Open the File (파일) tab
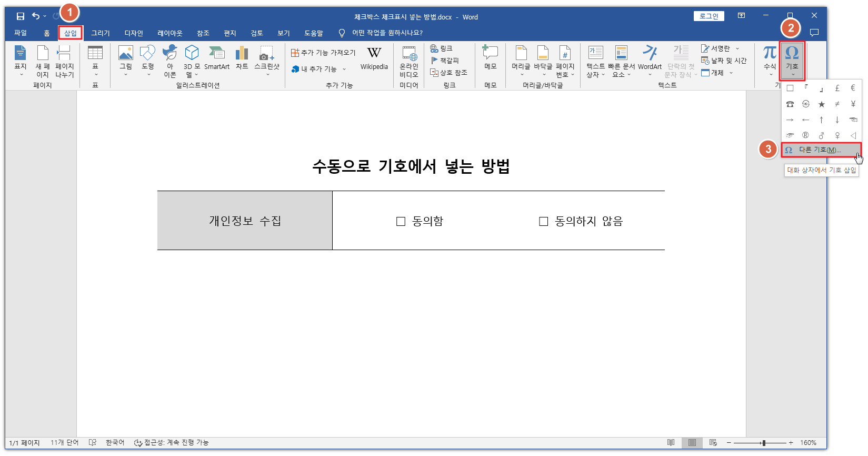Viewport: 868px width, 456px height. [x=21, y=33]
